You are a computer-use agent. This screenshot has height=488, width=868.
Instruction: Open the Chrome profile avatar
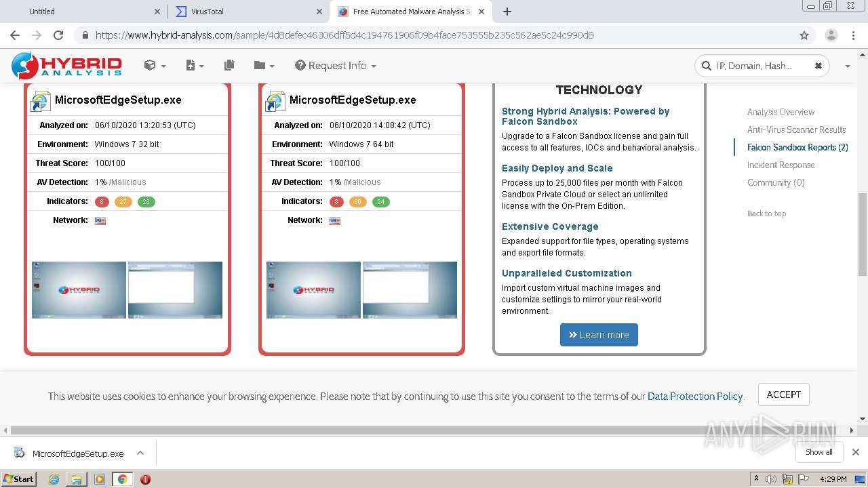[831, 35]
